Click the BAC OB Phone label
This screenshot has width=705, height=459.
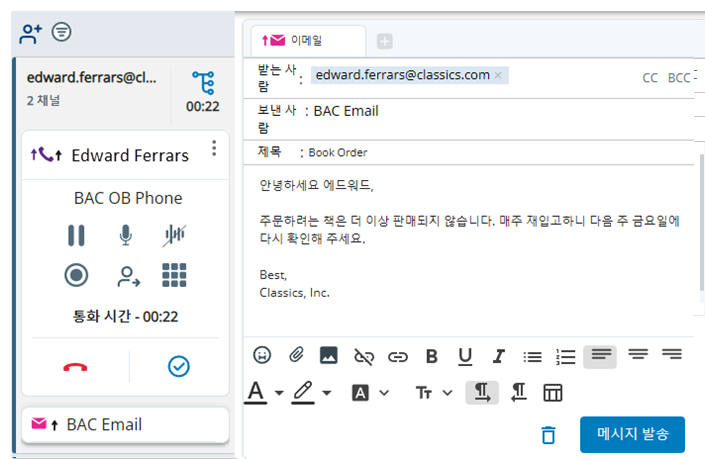click(x=128, y=198)
